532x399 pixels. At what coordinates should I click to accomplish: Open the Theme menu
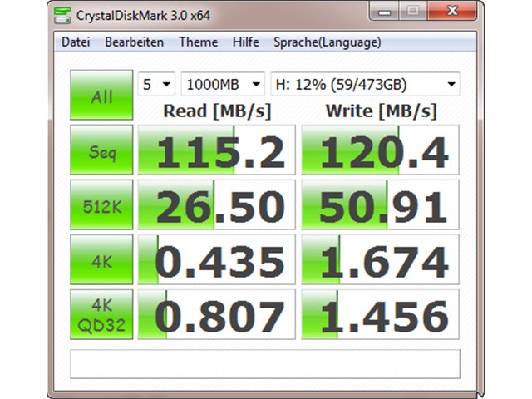(x=198, y=42)
